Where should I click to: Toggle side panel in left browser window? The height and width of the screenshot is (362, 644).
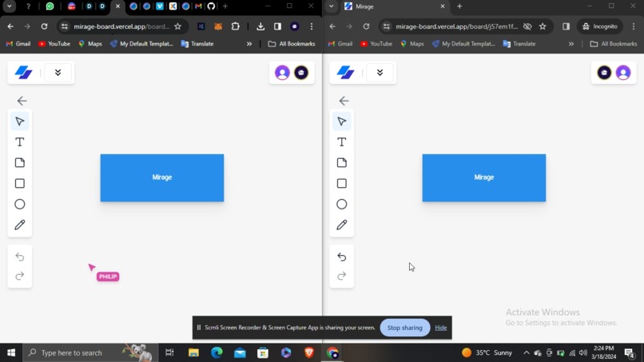pos(277,26)
